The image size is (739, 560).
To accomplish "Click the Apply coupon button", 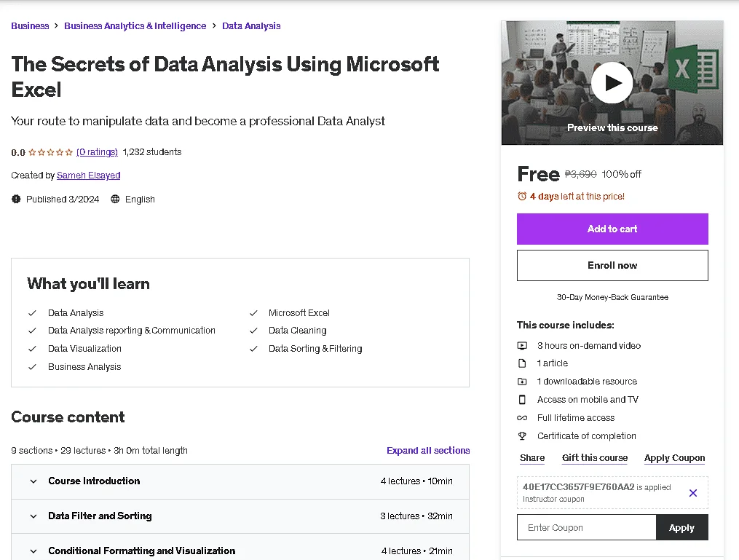I will tap(681, 527).
